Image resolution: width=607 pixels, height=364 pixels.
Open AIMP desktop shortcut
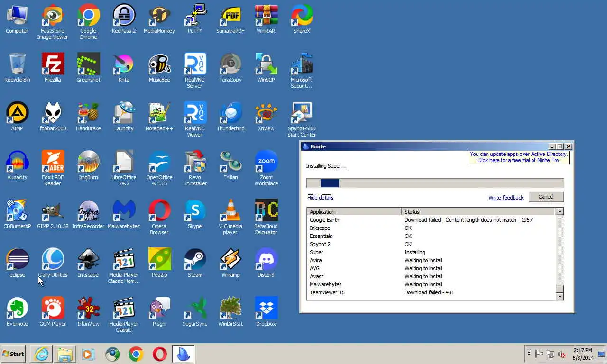(x=17, y=117)
